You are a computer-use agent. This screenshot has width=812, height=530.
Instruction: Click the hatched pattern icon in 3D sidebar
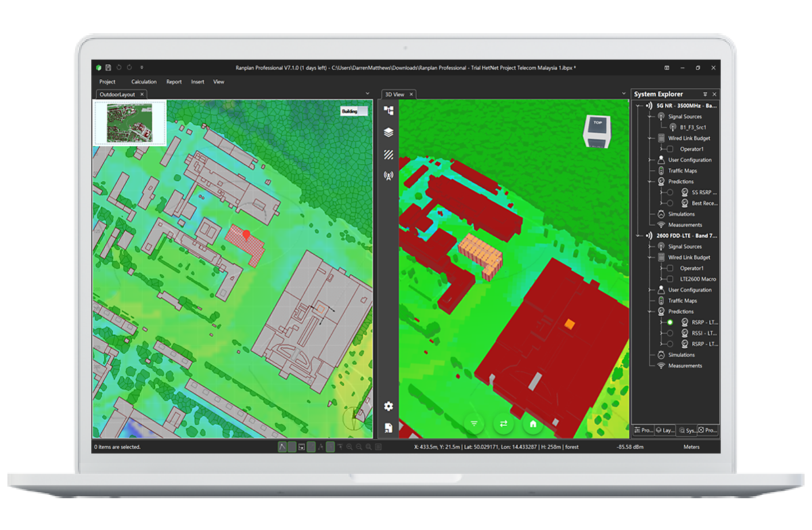coord(388,154)
